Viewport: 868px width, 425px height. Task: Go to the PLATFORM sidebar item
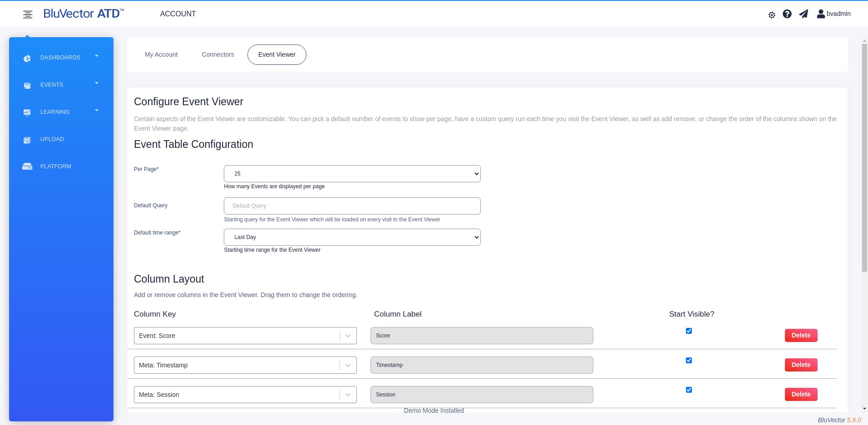56,166
